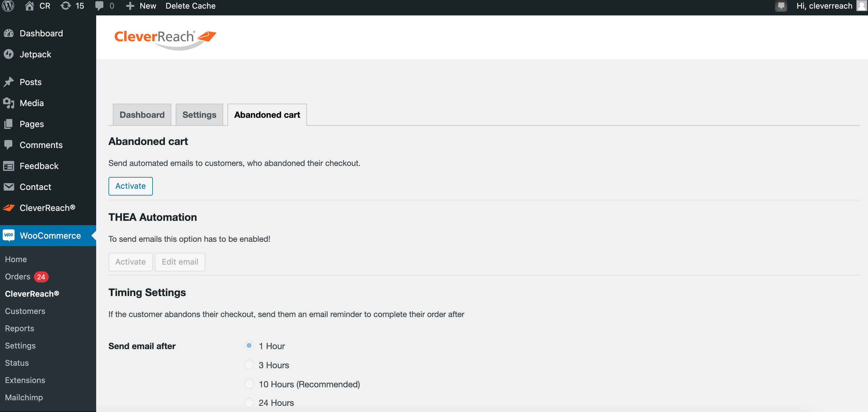Click the Media icon in sidebar
868x412 pixels.
pos(9,103)
